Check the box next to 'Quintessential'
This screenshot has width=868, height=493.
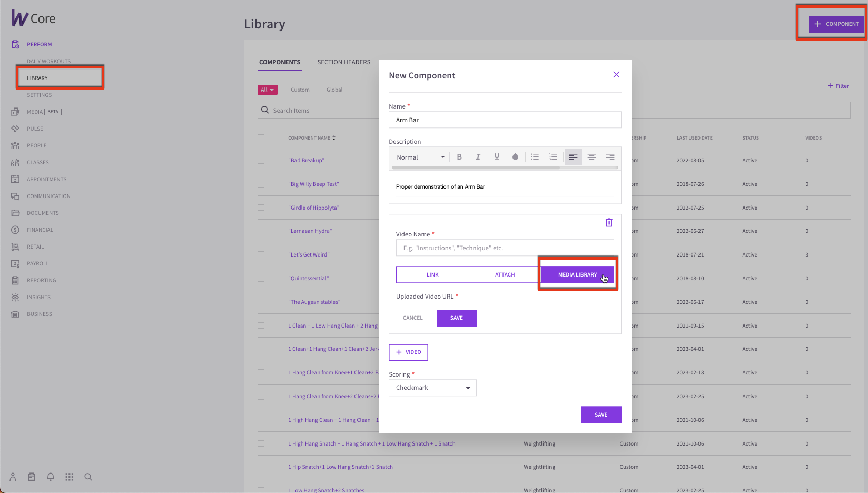point(261,278)
